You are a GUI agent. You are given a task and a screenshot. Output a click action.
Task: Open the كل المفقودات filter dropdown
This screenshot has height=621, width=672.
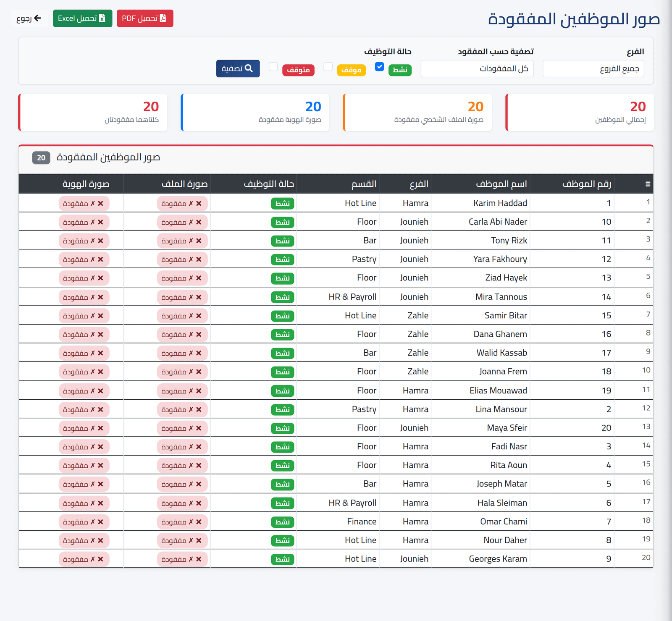point(477,69)
